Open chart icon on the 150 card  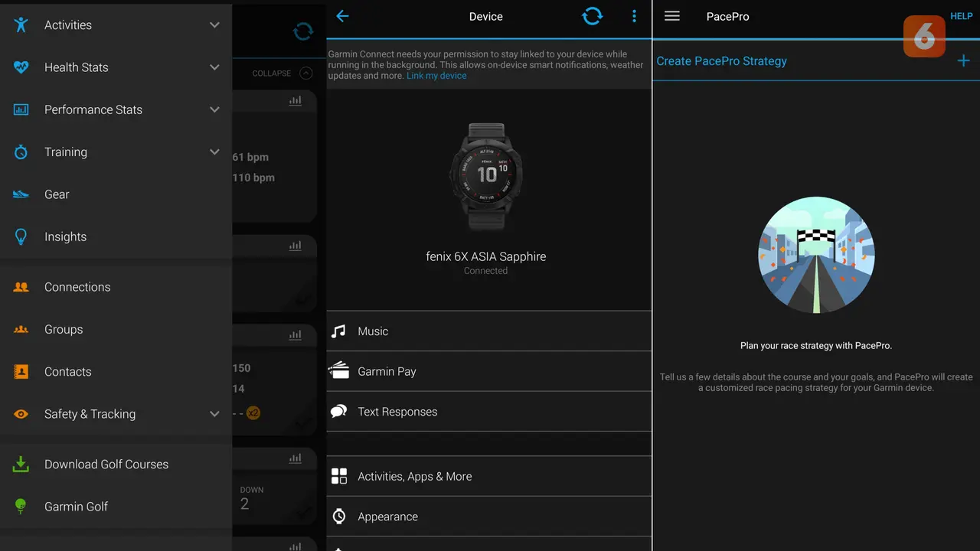click(x=295, y=335)
